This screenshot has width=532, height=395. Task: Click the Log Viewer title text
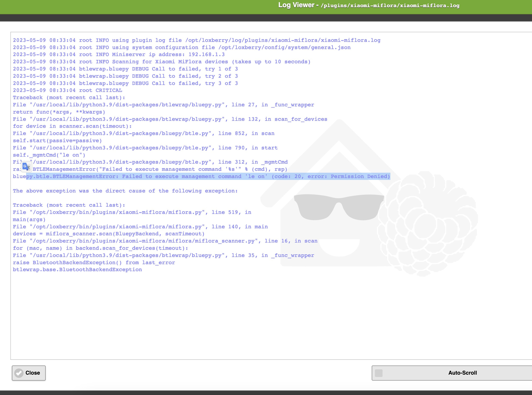296,5
